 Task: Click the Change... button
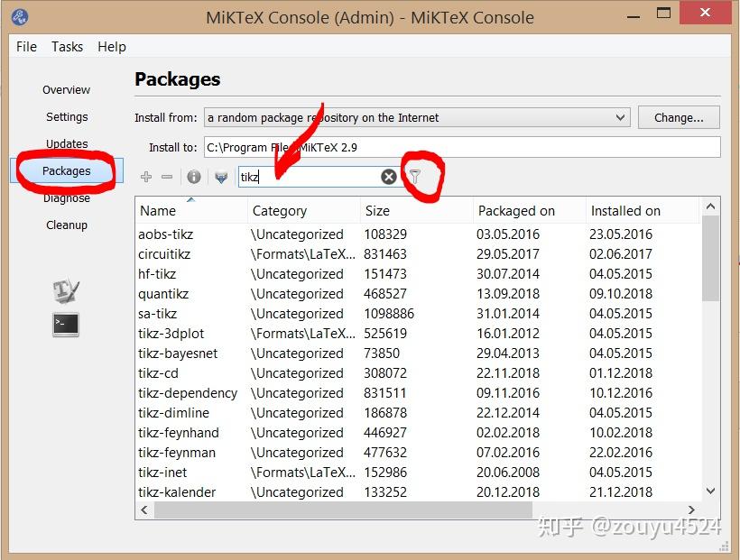point(679,117)
